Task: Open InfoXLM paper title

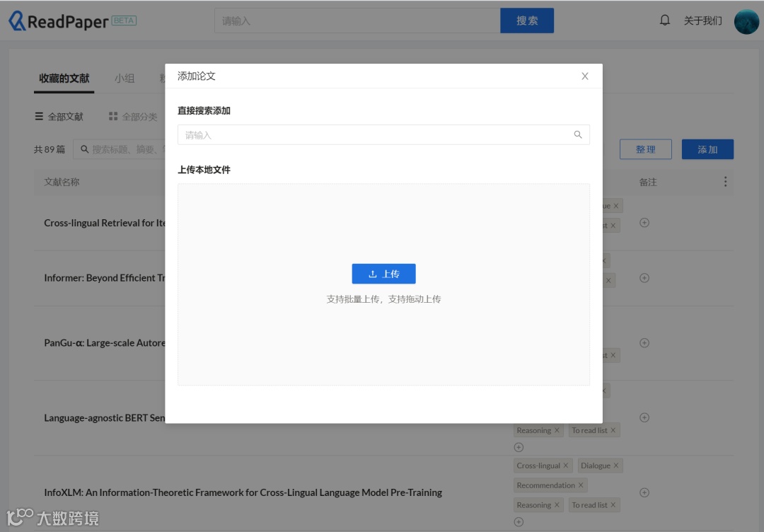Action: click(x=243, y=492)
